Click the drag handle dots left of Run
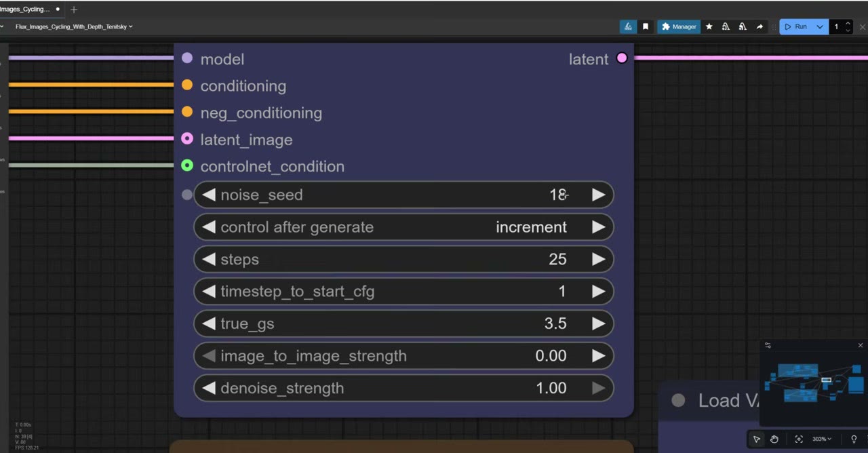Screen dimensions: 868x453 [x=773, y=26]
